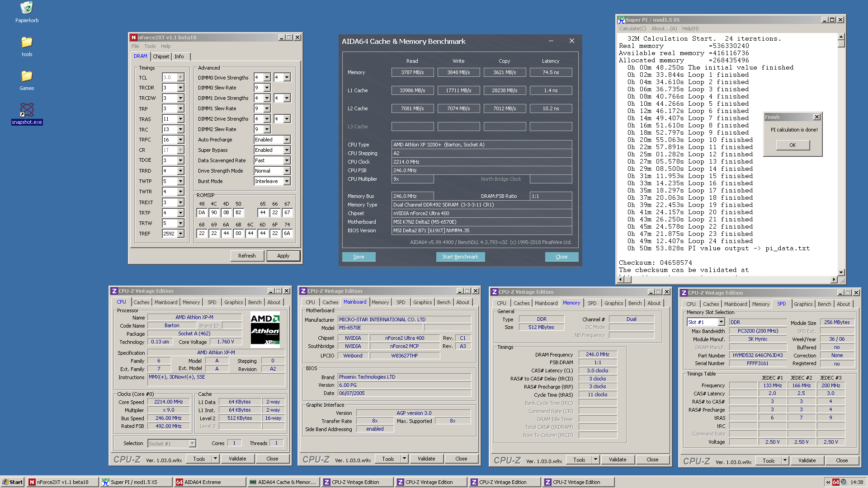Click the AIDA64 64 tray icon
The height and width of the screenshot is (488, 868).
tap(836, 482)
